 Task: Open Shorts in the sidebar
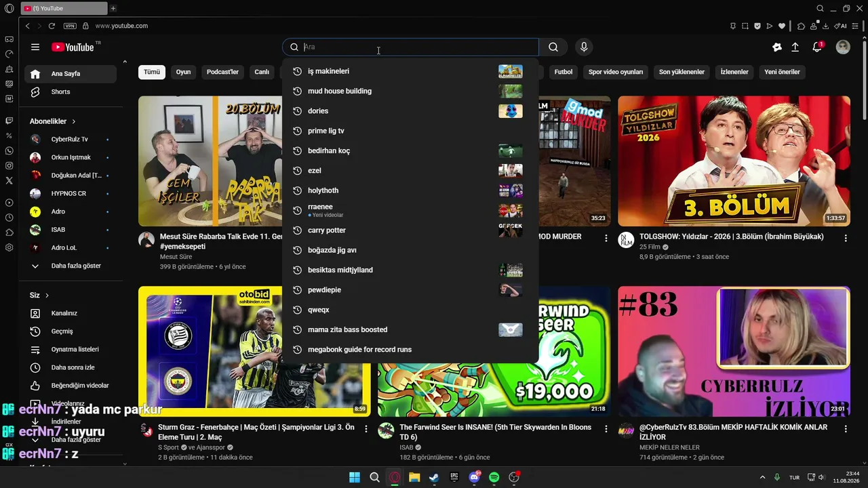[71, 91]
